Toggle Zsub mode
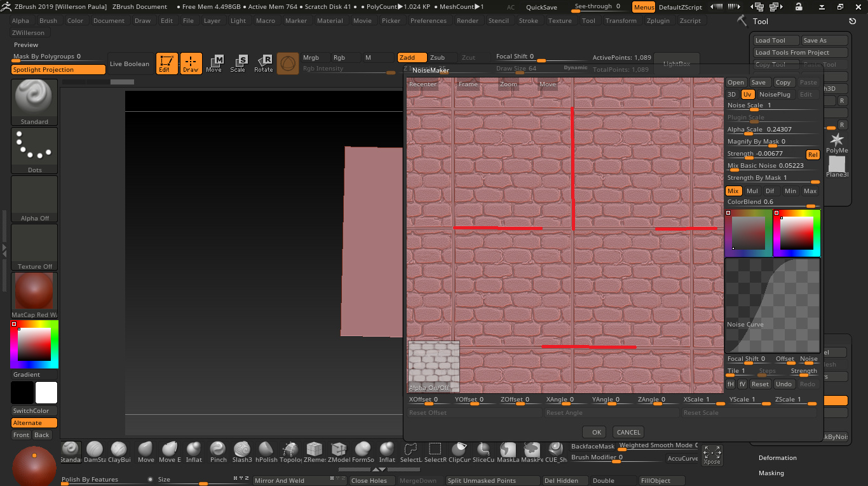 click(442, 57)
